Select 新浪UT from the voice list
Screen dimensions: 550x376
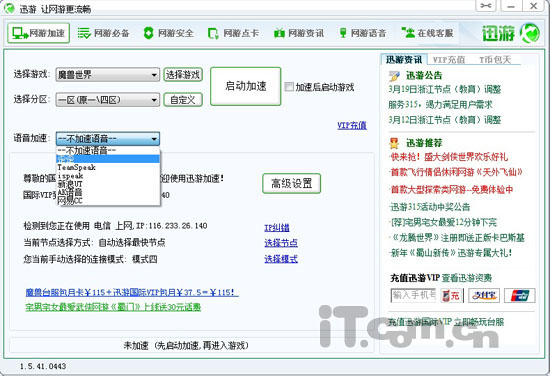click(108, 184)
